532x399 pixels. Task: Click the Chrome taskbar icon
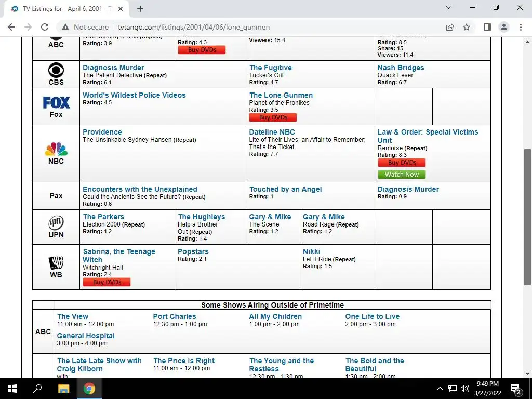click(89, 389)
